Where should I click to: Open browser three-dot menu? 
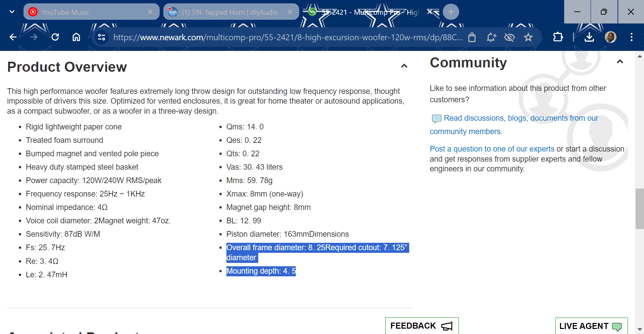[632, 37]
